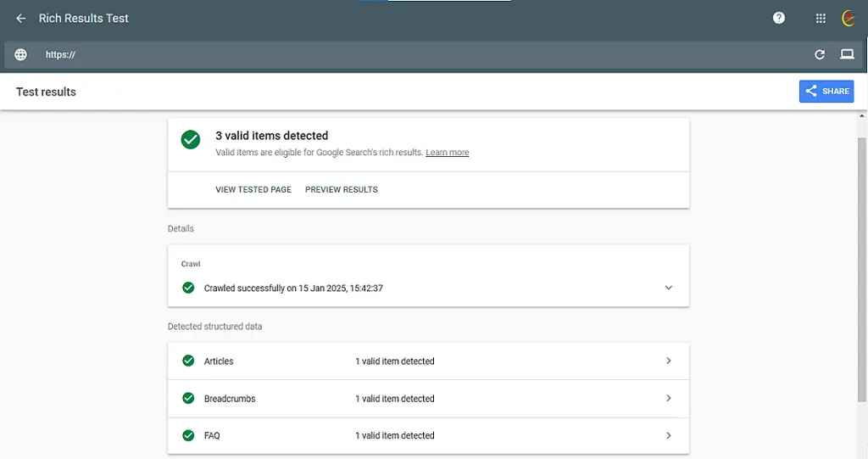Click the SHARE button
Screen dimensions: 868x459
[826, 92]
